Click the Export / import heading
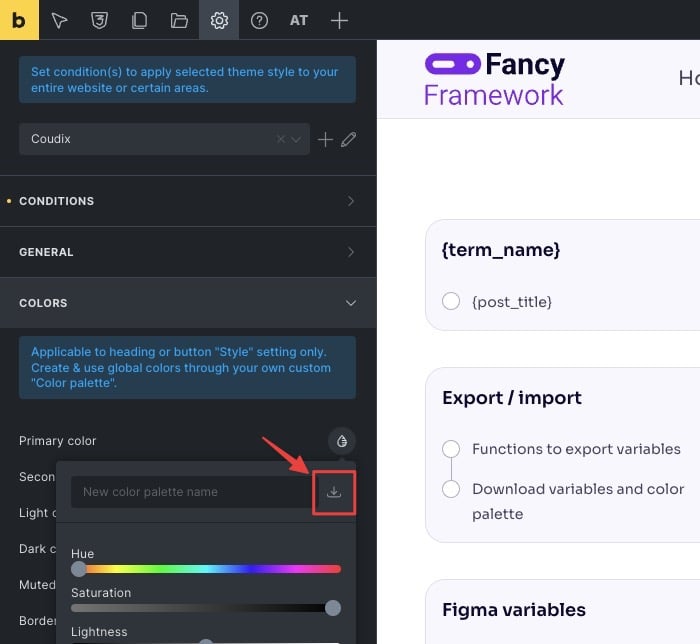Image resolution: width=700 pixels, height=644 pixels. (x=512, y=398)
